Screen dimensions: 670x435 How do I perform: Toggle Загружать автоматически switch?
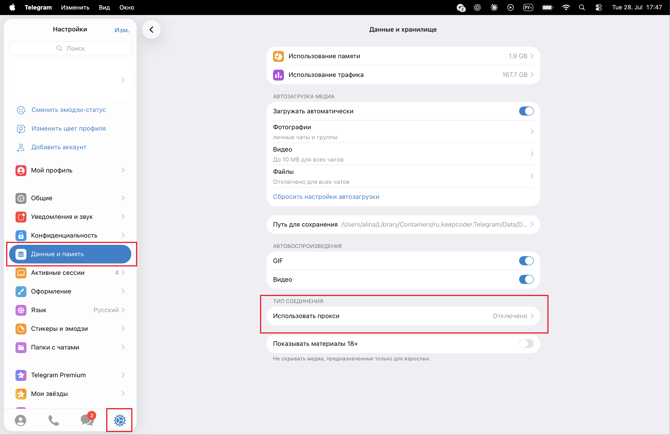pyautogui.click(x=526, y=111)
